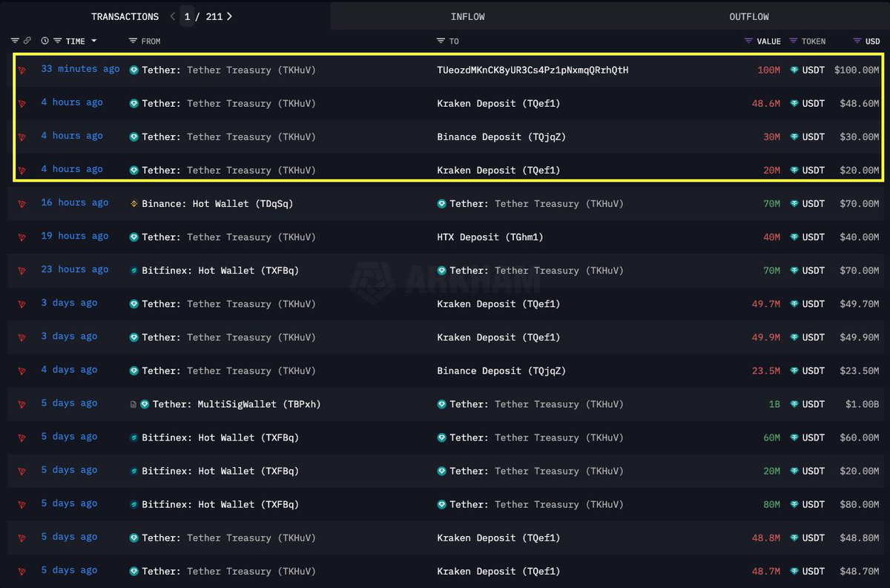
Task: Go to the next transactions page arrow
Action: (x=229, y=16)
